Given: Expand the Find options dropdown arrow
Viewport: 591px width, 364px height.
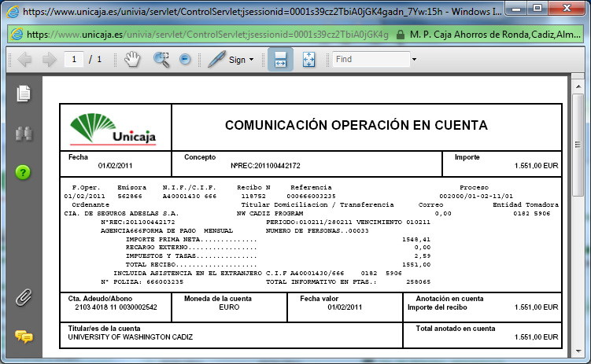Looking at the screenshot, I should (x=414, y=60).
